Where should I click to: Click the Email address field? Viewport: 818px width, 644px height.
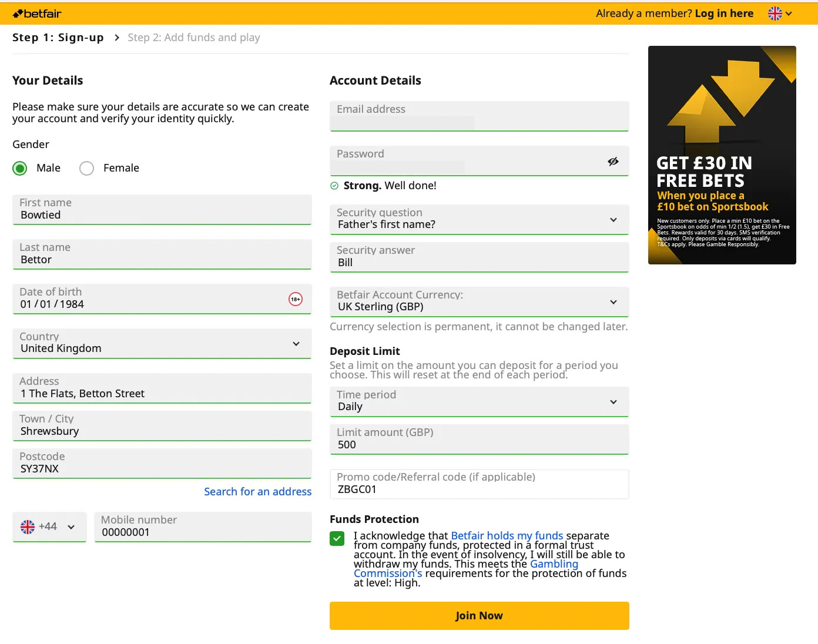[x=480, y=116]
